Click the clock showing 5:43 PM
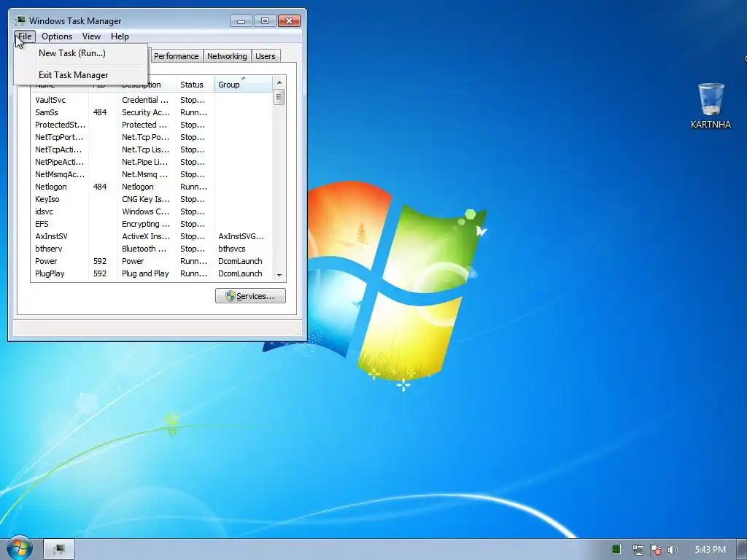The width and height of the screenshot is (747, 560). point(710,550)
